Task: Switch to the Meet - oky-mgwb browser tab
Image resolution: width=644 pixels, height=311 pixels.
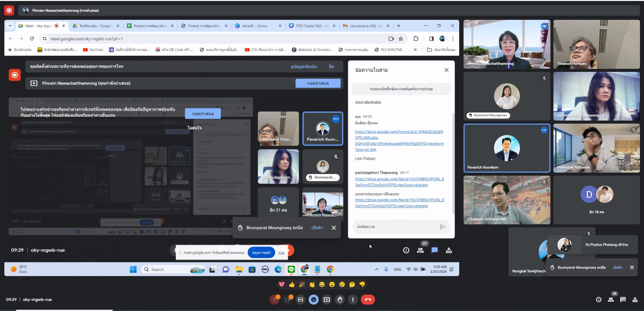Action: 39,26
